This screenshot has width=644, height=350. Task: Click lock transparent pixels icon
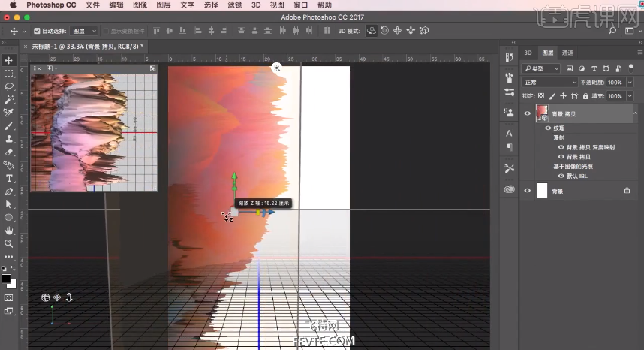(x=541, y=95)
